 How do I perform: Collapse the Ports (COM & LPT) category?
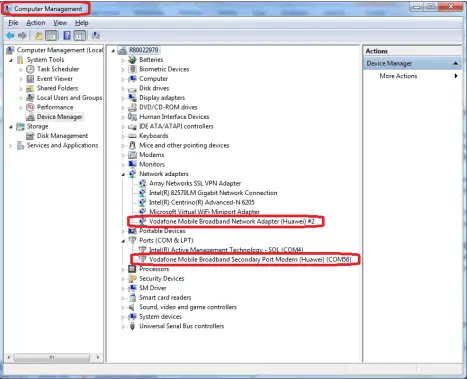[123, 241]
